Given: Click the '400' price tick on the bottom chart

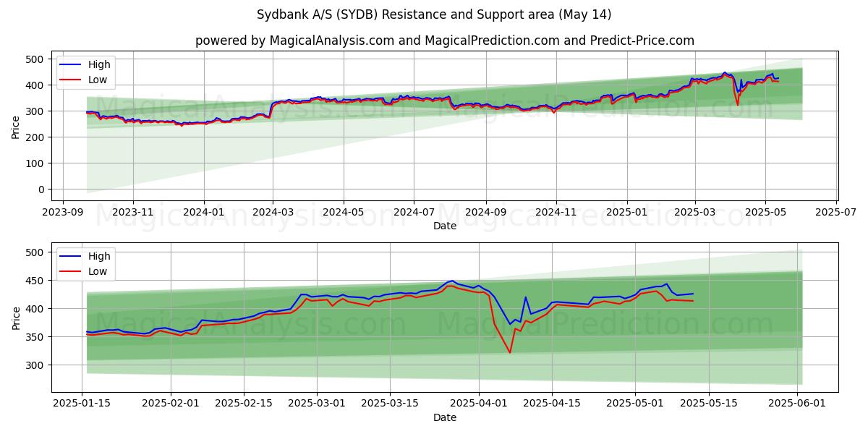Looking at the screenshot, I should pos(36,309).
